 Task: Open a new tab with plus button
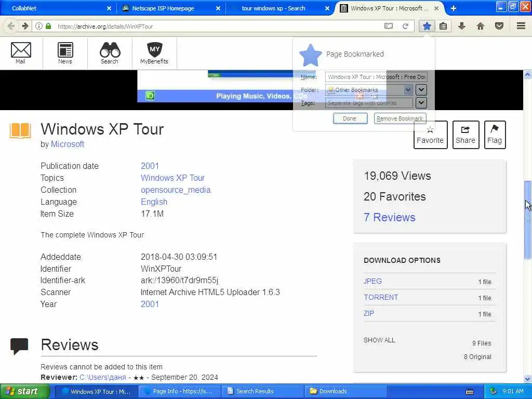coord(453,8)
